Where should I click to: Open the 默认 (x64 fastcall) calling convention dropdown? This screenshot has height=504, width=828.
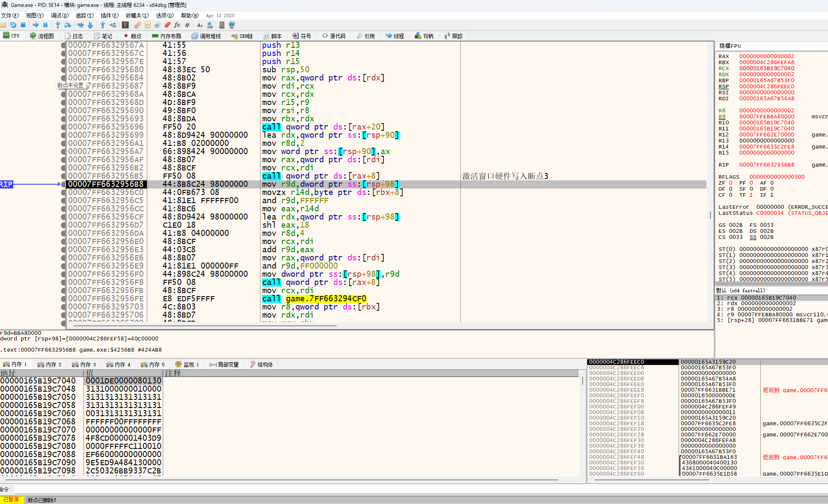pos(741,291)
